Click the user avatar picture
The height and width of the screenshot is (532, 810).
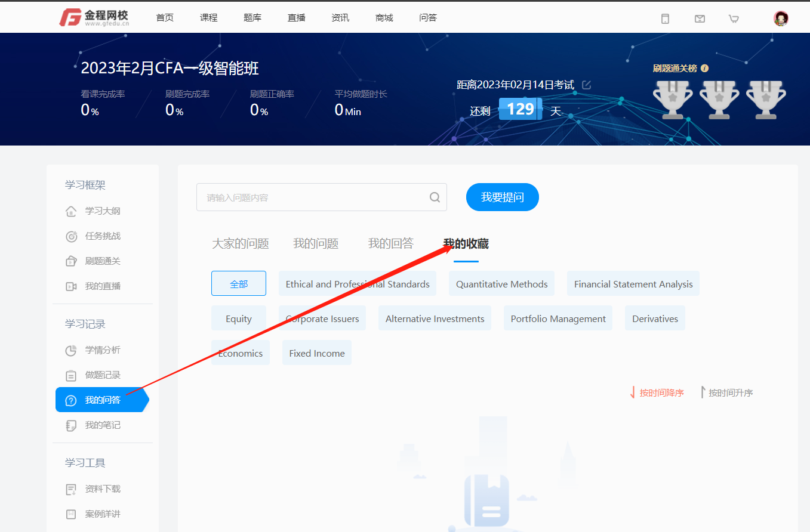click(781, 18)
